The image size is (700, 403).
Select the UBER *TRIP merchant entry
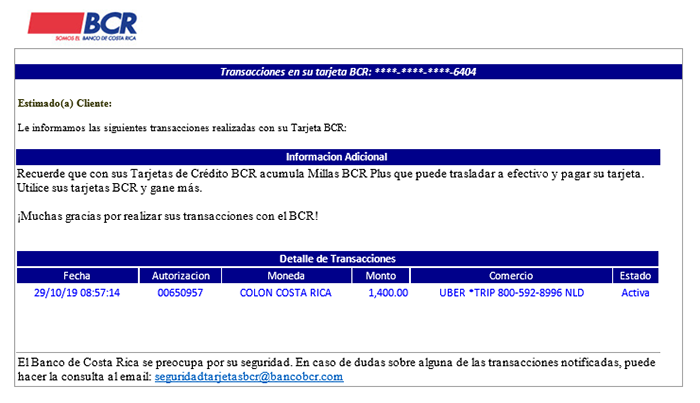(512, 293)
